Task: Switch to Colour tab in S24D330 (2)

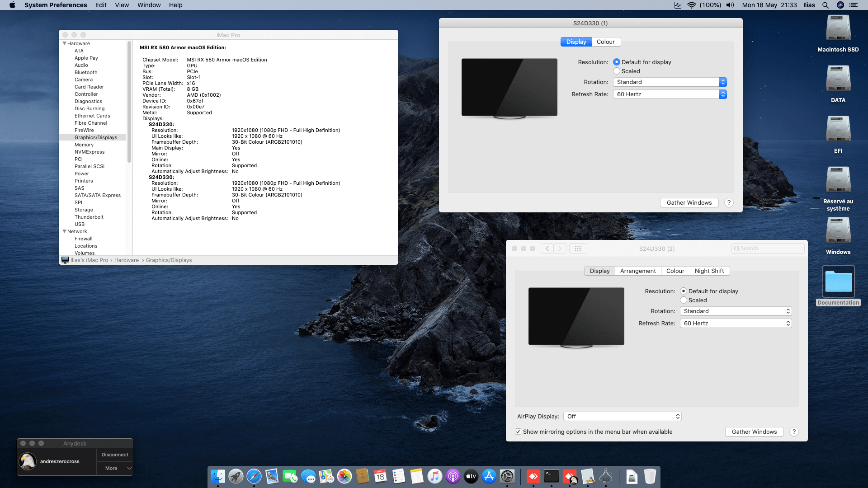Action: tap(675, 271)
